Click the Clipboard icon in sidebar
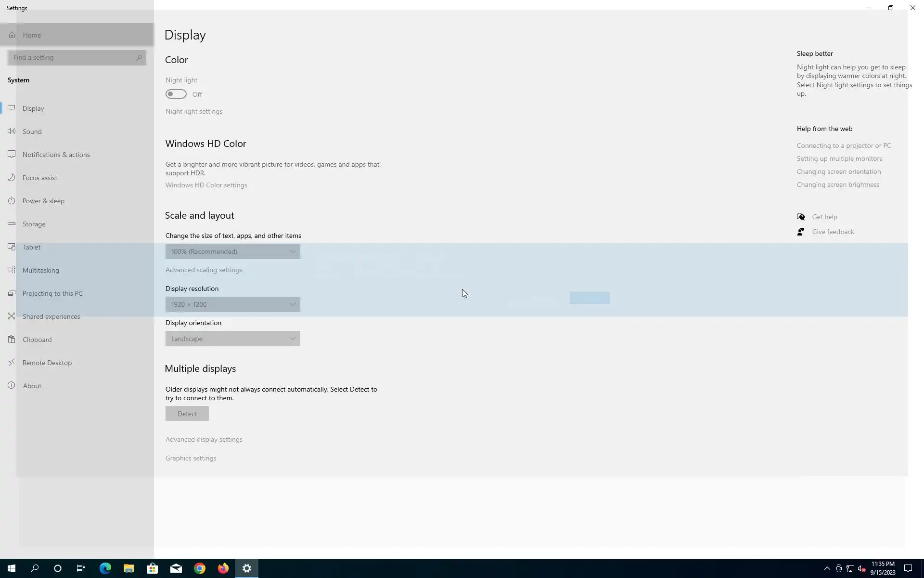924x578 pixels. click(x=12, y=339)
